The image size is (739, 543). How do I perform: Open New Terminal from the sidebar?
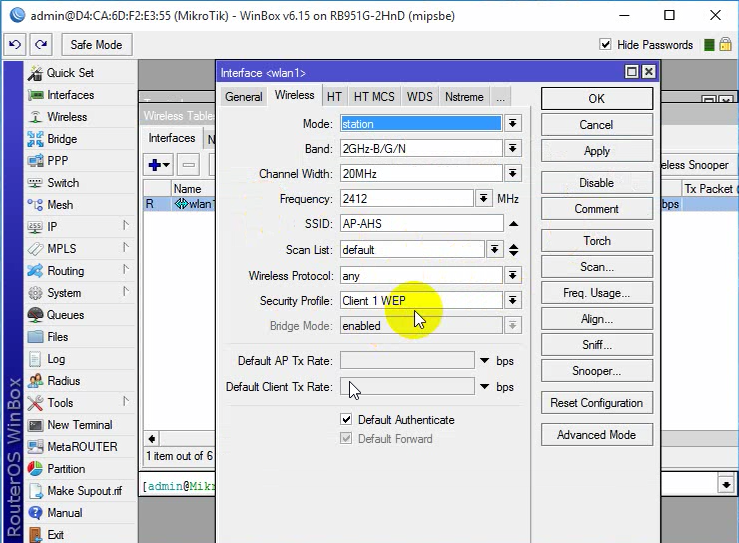tap(79, 425)
